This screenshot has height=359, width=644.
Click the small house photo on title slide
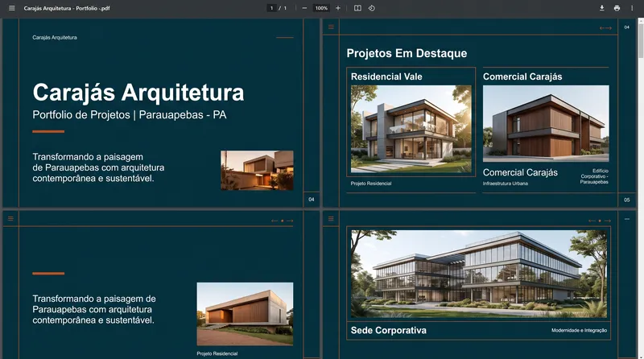tap(257, 171)
